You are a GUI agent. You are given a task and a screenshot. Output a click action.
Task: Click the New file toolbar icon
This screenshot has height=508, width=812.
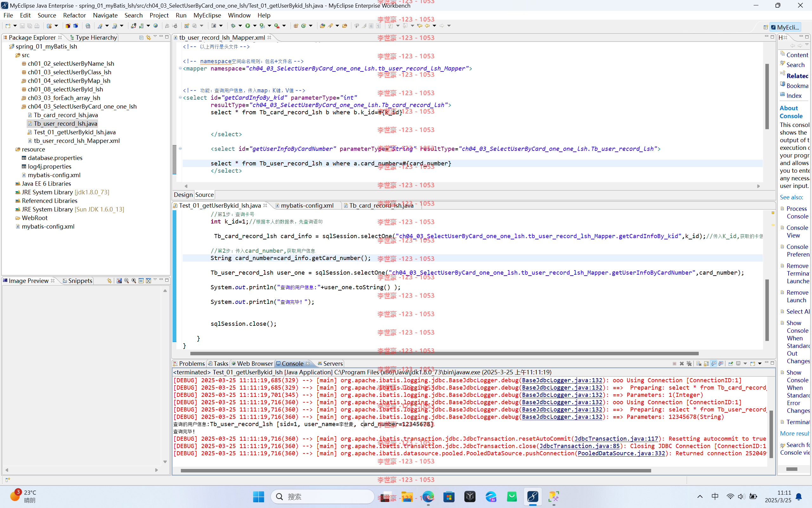pos(8,26)
